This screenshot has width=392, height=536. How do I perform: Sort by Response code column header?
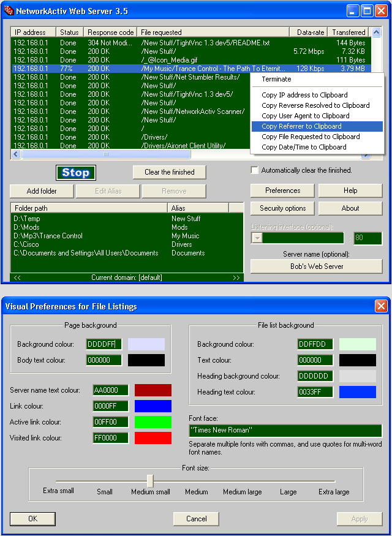110,32
